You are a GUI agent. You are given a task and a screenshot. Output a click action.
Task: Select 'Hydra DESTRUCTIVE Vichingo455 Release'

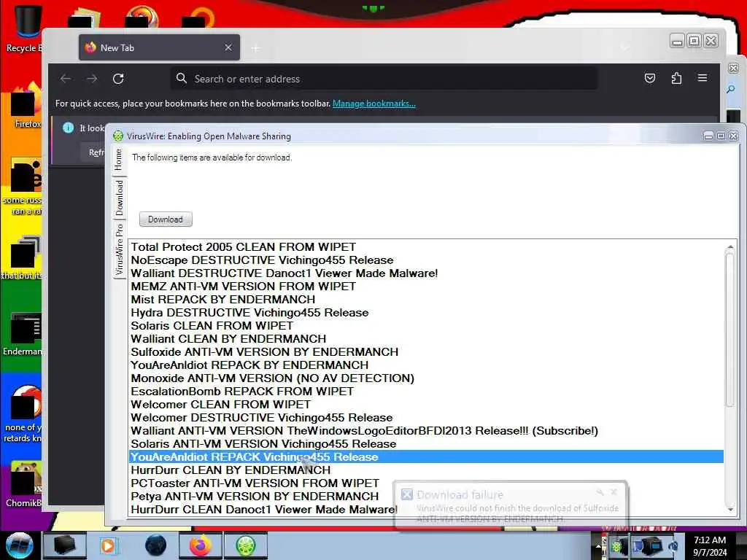pyautogui.click(x=426, y=313)
